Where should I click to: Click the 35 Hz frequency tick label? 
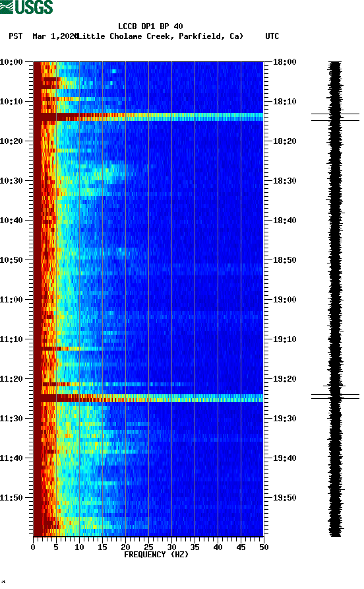[x=195, y=547]
